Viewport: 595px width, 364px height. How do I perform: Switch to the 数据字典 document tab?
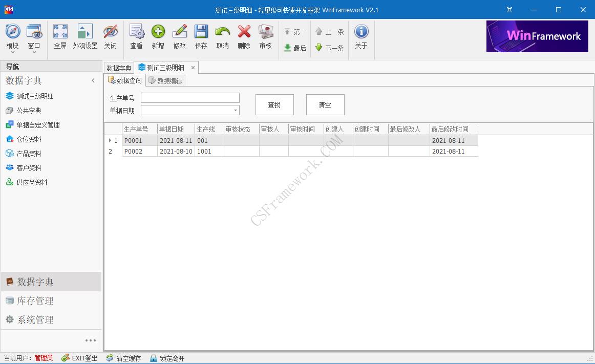pyautogui.click(x=118, y=67)
